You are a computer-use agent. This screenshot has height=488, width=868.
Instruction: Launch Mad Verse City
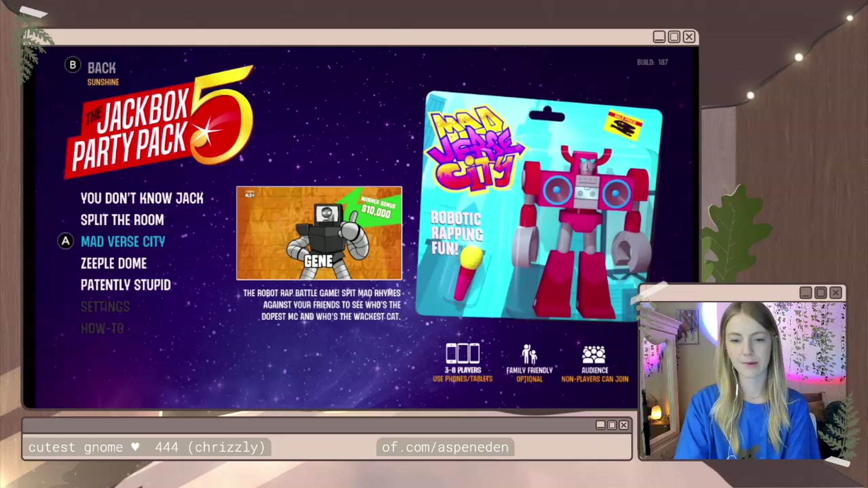123,242
